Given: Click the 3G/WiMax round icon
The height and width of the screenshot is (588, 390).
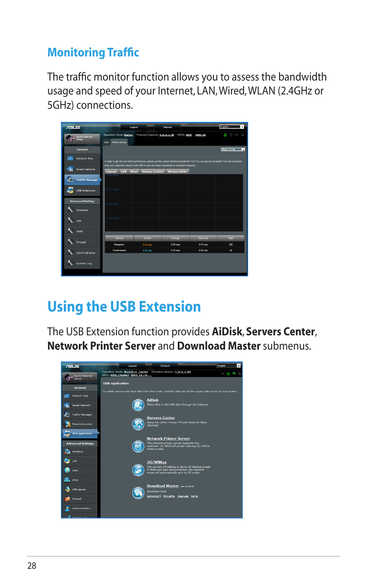Looking at the screenshot, I should [138, 470].
